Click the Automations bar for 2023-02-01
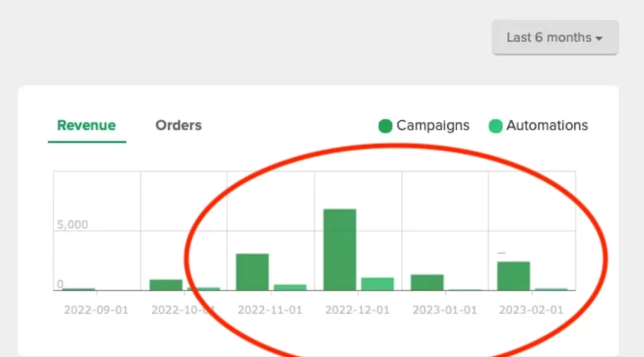Viewport: 644px width, 357px height. point(551,290)
